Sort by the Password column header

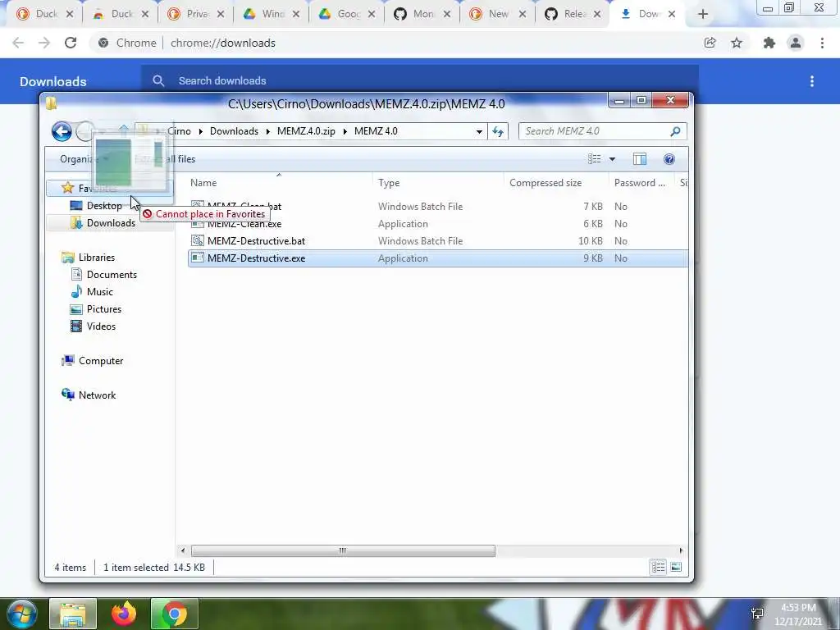(640, 183)
